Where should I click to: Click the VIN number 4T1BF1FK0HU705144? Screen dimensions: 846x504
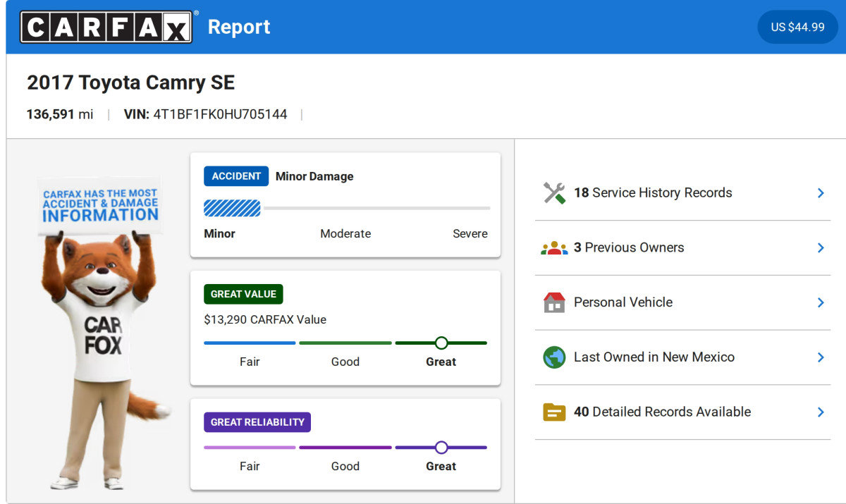[220, 114]
